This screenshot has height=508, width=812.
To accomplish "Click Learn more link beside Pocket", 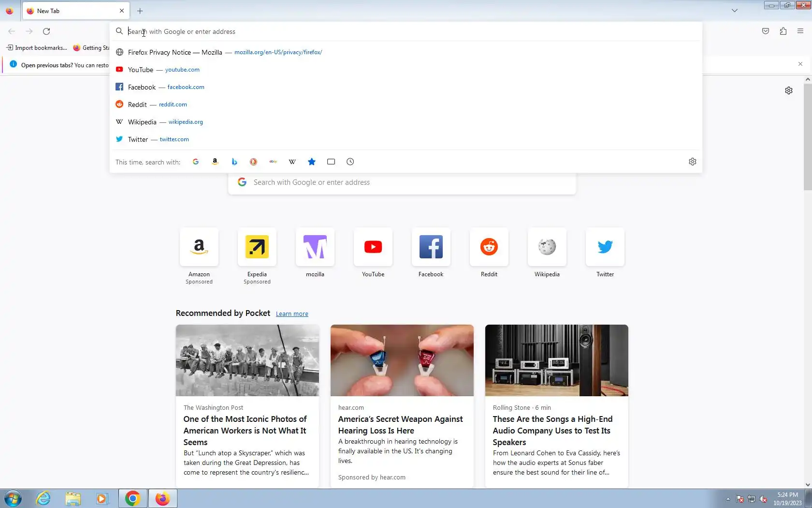I will click(x=292, y=314).
